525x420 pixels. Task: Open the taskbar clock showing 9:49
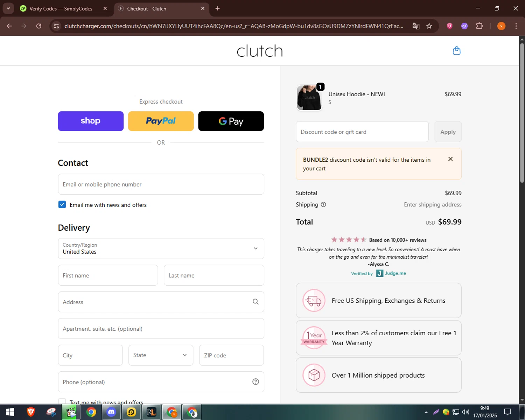coord(485,412)
